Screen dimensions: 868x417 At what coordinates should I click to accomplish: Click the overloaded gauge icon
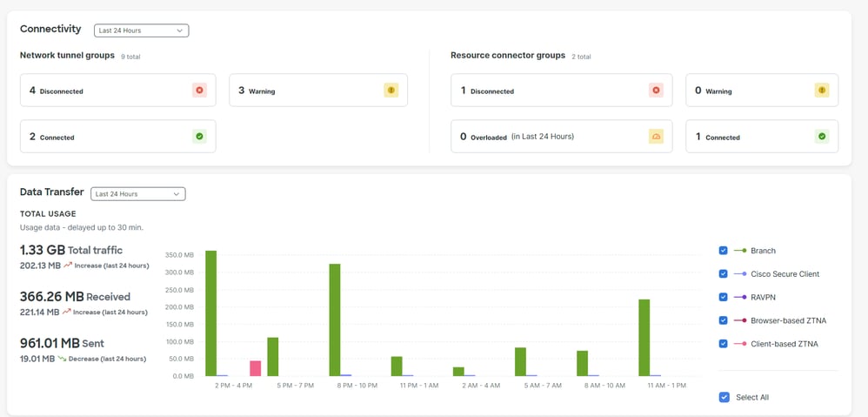(656, 136)
